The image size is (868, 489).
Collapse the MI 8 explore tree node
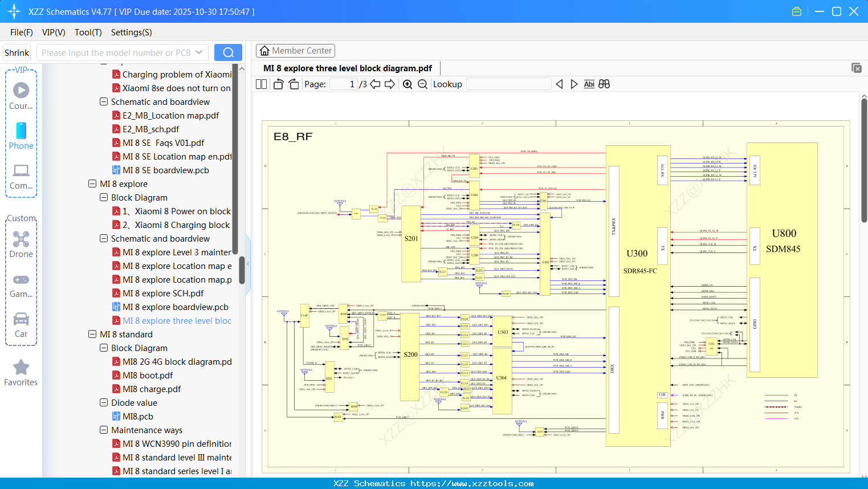(x=92, y=184)
